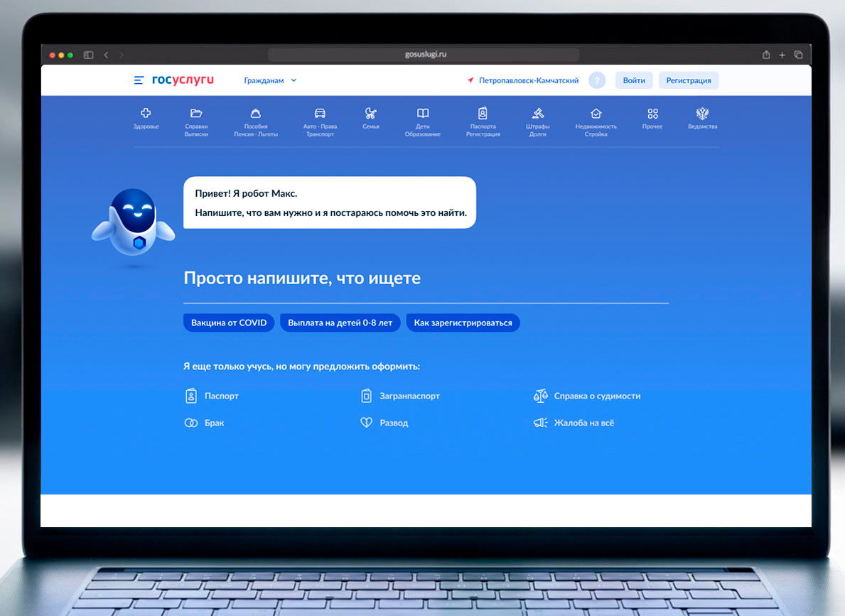The height and width of the screenshot is (616, 845).
Task: Open the Брак service link
Action: click(x=215, y=423)
